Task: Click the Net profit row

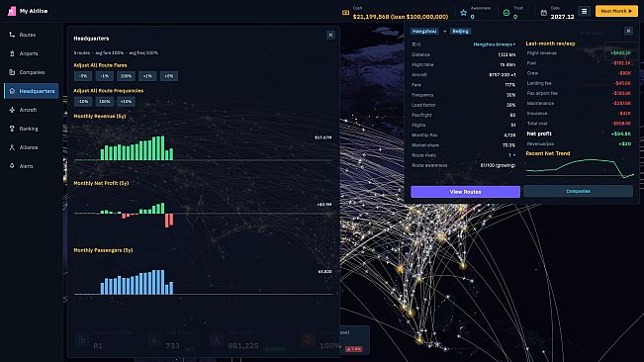Action: [579, 134]
